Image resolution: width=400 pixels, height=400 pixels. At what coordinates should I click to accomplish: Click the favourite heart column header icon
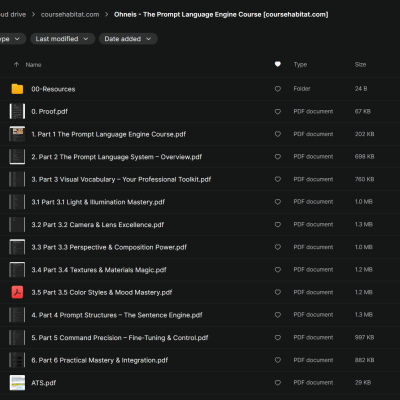coord(278,64)
